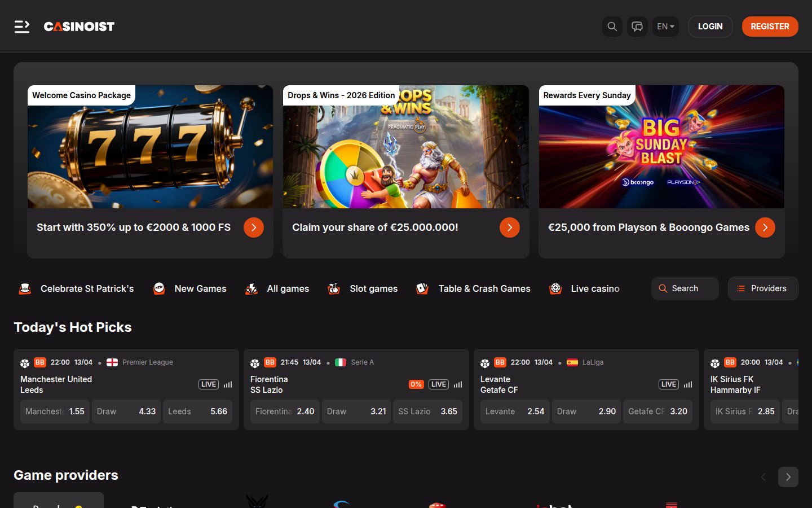The image size is (812, 508).
Task: Open LIVE badge for Levante match
Action: coord(669,384)
